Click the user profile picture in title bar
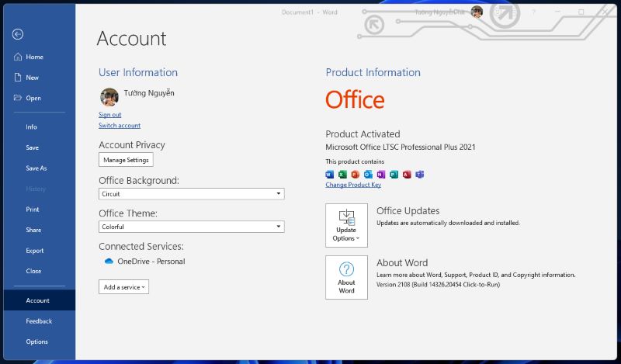This screenshot has height=364, width=621. coord(477,12)
